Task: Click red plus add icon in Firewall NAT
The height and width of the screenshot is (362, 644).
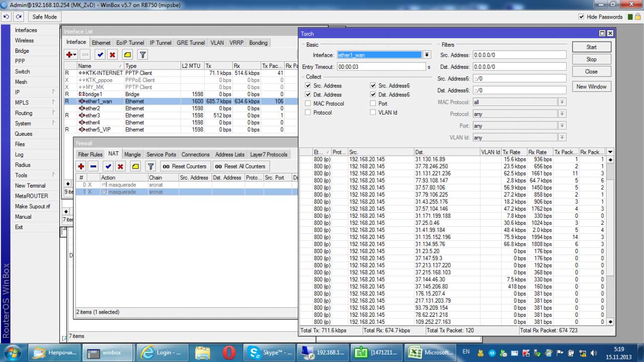Action: coord(81,166)
